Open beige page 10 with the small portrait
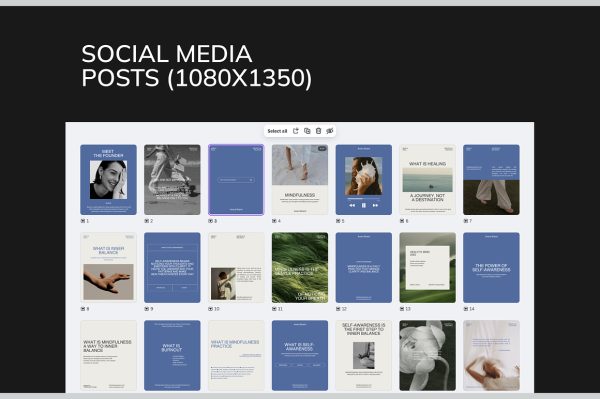Viewport: 600px width, 399px height. (x=236, y=267)
